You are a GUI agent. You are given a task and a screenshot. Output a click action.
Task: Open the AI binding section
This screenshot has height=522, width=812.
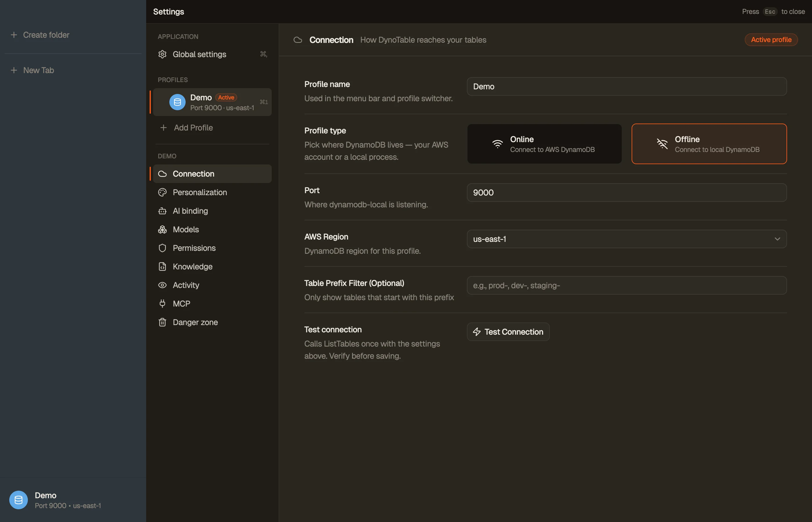tap(212, 211)
